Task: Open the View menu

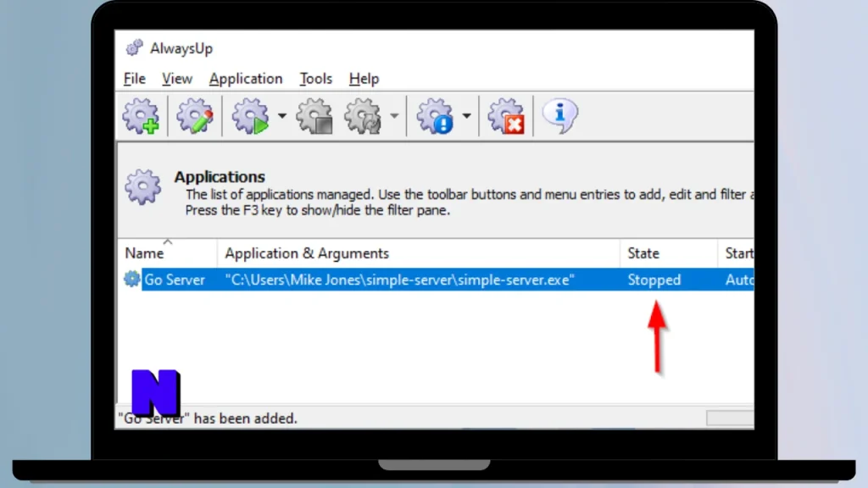Action: coord(177,79)
